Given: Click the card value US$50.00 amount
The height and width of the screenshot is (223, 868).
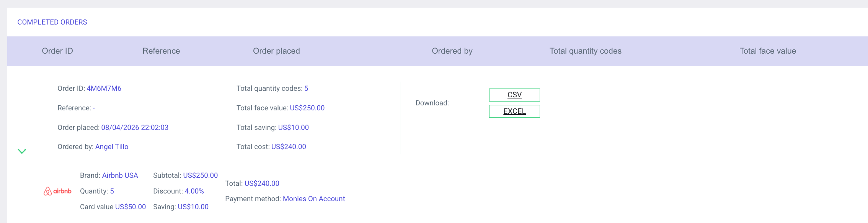Looking at the screenshot, I should coord(130,207).
